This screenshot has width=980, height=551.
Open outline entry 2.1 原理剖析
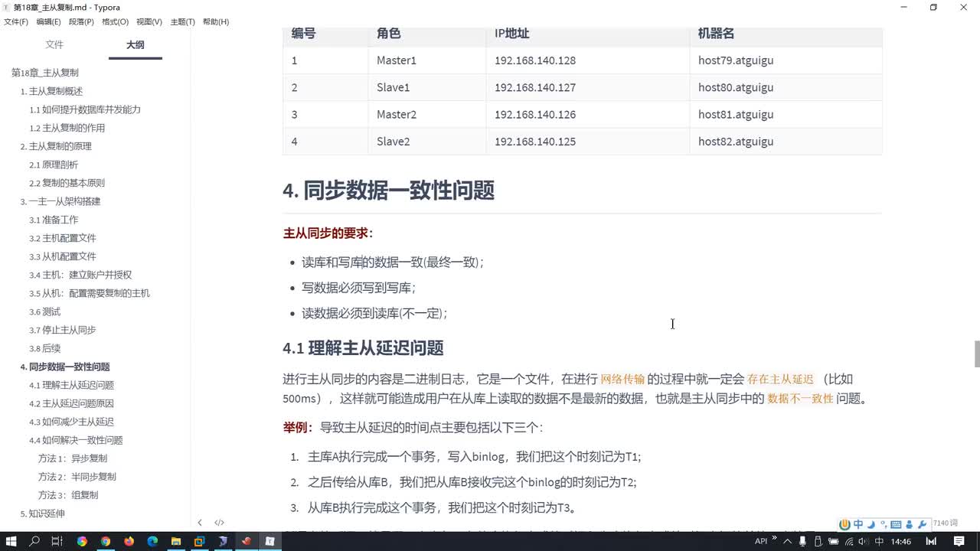(x=54, y=165)
